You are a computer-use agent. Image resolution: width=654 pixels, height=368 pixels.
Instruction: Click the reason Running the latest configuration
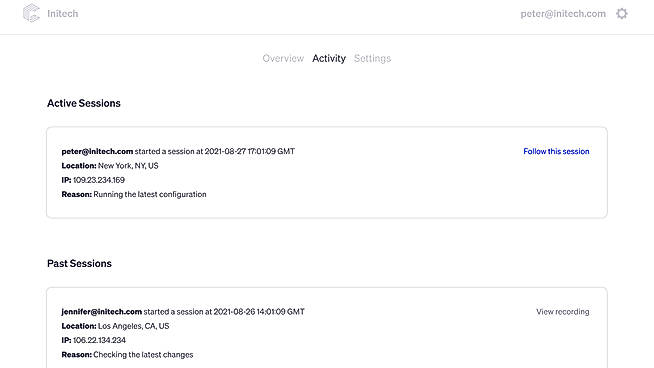pos(150,194)
